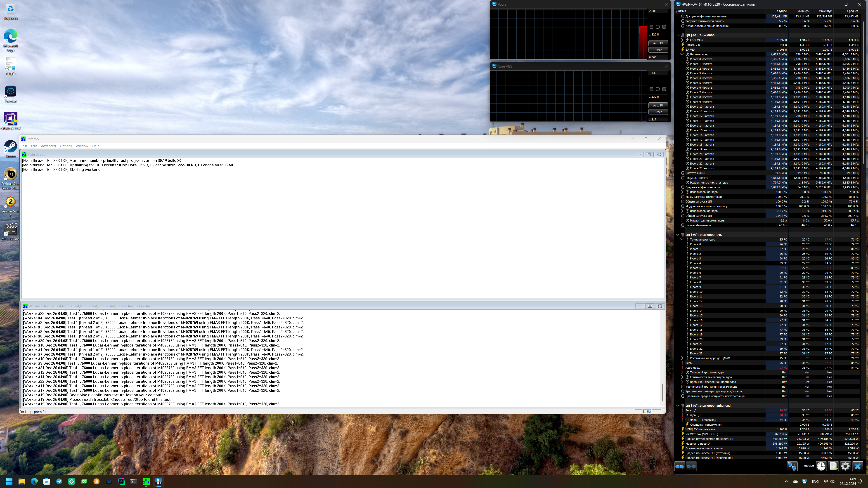The image size is (868, 488).
Task: Open HWiNFO sensor settings gear icon
Action: pyautogui.click(x=845, y=467)
